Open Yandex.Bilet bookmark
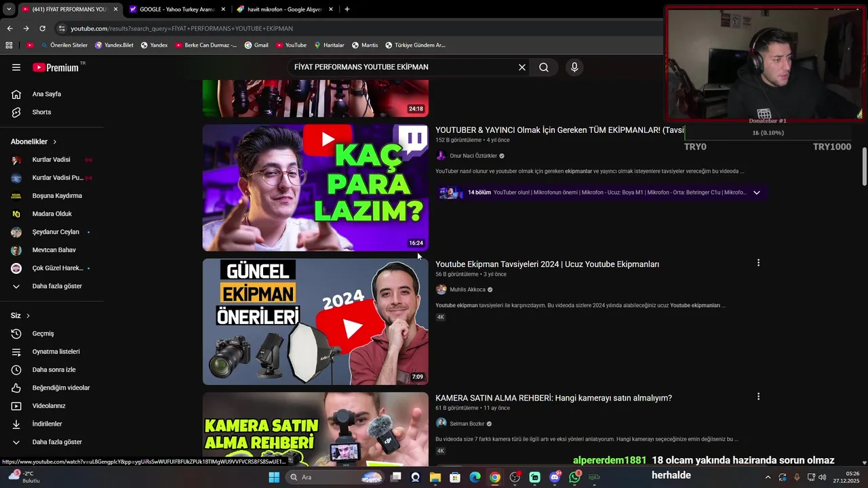The width and height of the screenshot is (868, 488). (114, 45)
